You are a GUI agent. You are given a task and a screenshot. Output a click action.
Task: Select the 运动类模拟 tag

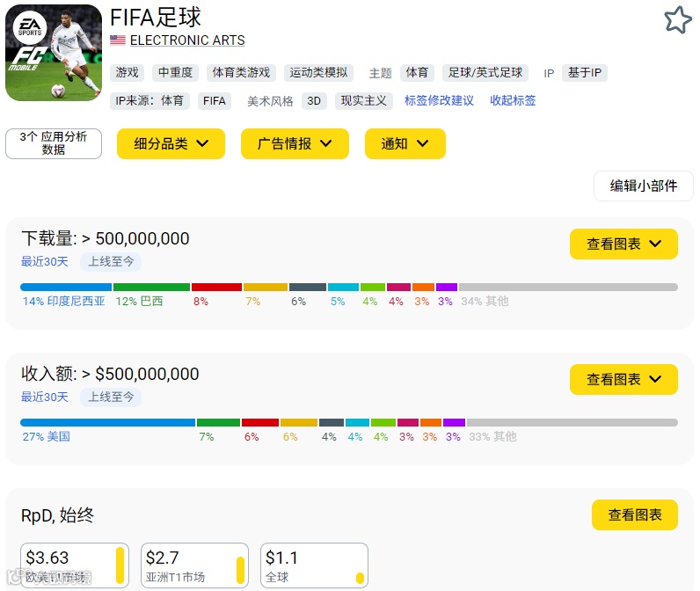tap(318, 72)
